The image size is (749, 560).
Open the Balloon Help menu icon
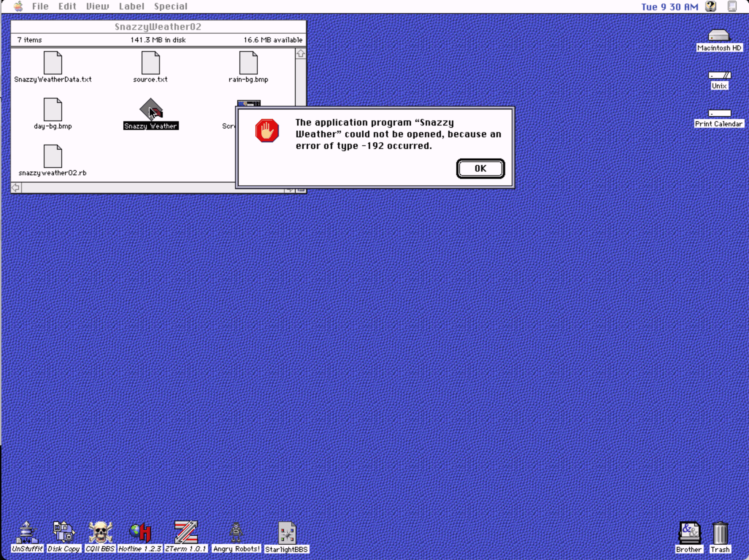[710, 7]
